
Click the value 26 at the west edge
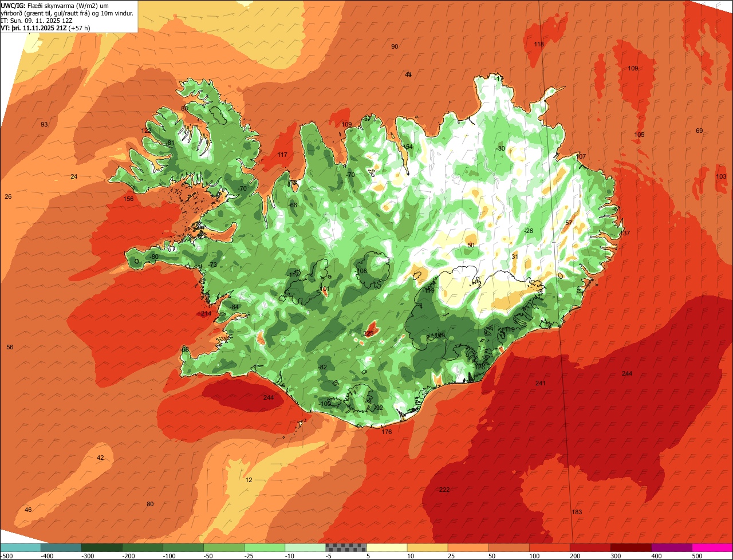8,196
